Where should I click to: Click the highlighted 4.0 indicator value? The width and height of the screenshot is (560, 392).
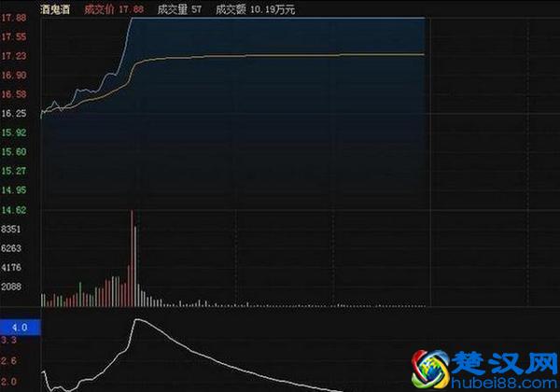[x=21, y=328]
